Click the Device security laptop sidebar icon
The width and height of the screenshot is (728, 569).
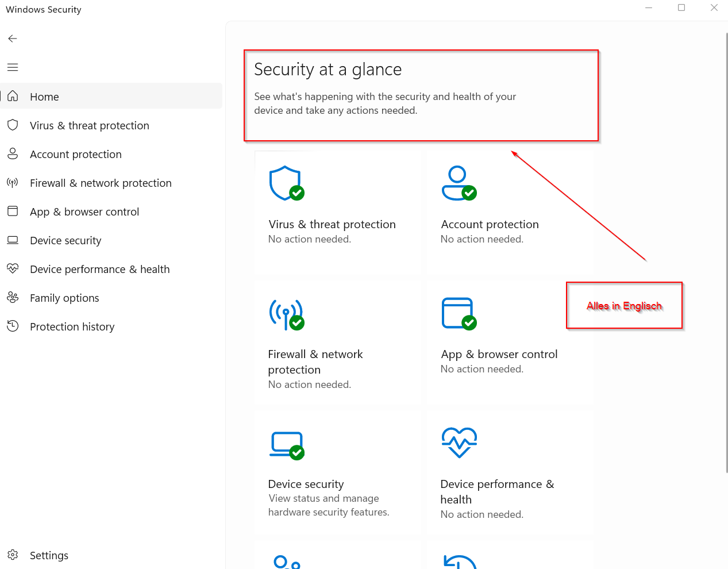13,240
